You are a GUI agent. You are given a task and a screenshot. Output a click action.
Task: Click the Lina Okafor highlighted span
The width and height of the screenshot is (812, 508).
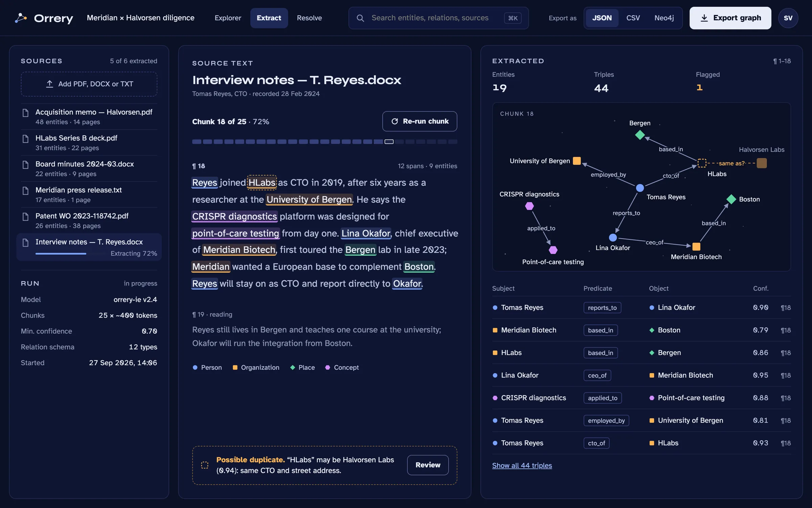coord(366,233)
